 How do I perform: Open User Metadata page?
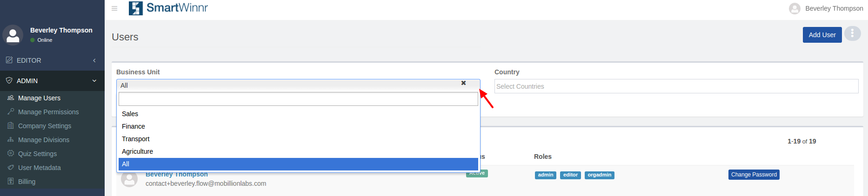pyautogui.click(x=39, y=168)
